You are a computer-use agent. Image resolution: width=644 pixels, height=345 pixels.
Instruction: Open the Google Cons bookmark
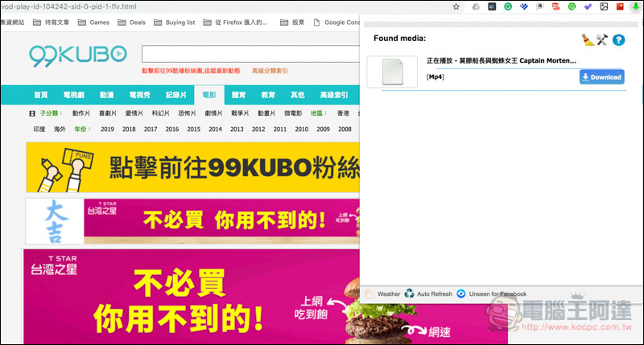(336, 23)
